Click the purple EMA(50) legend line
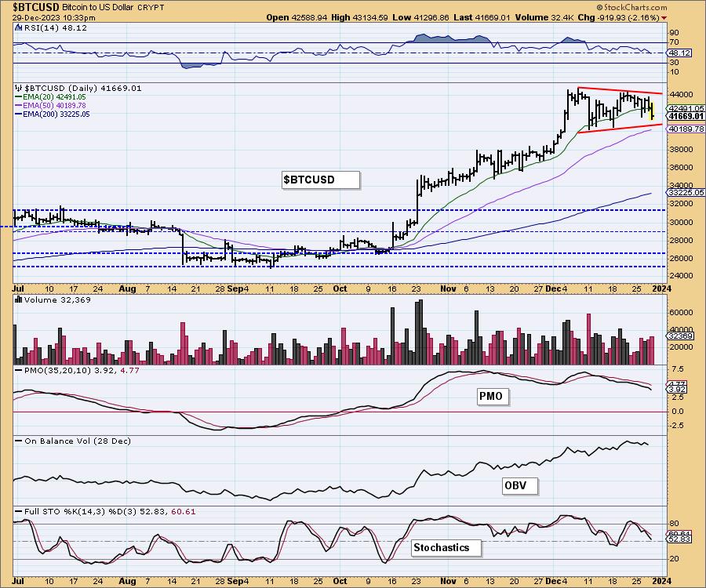Screen dimensions: 706x588 pos(19,105)
